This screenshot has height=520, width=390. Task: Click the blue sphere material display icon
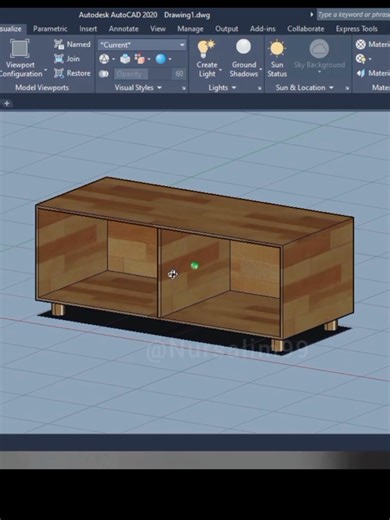point(161,59)
